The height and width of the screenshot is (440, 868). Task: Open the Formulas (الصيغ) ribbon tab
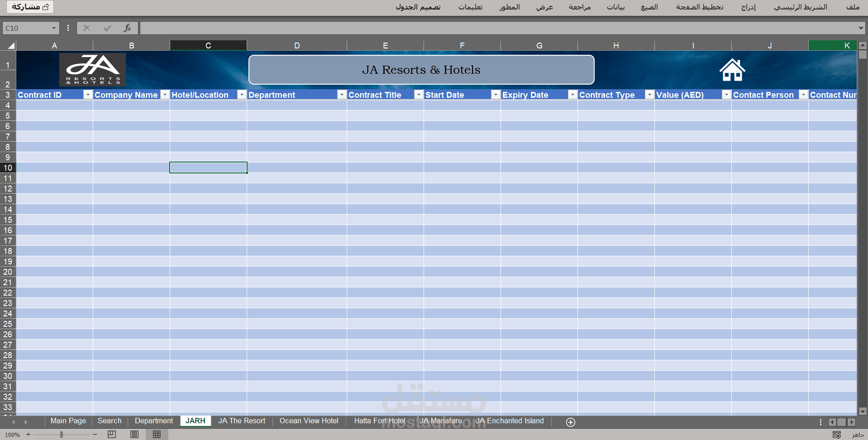649,7
